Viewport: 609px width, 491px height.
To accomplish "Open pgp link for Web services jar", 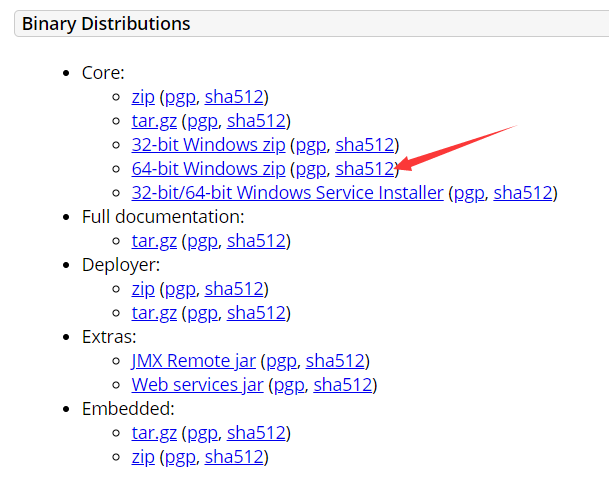I will pos(289,385).
